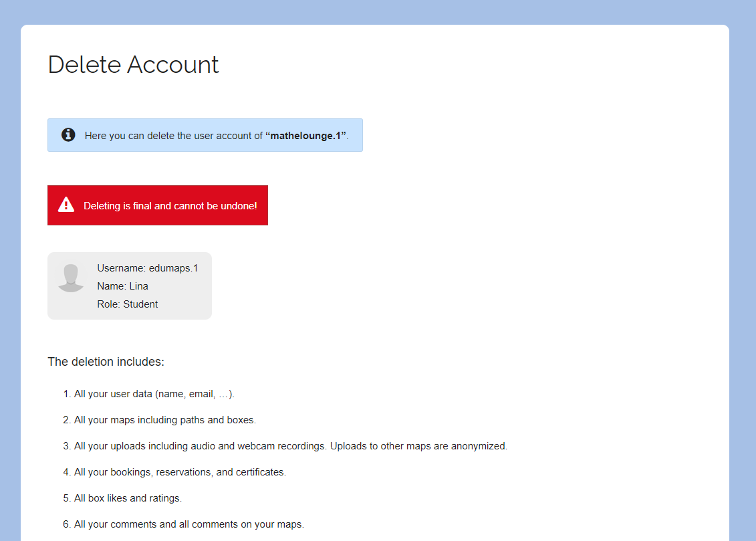Viewport: 756px width, 541px height.
Task: Click the gray user avatar silhouette
Action: (x=71, y=278)
